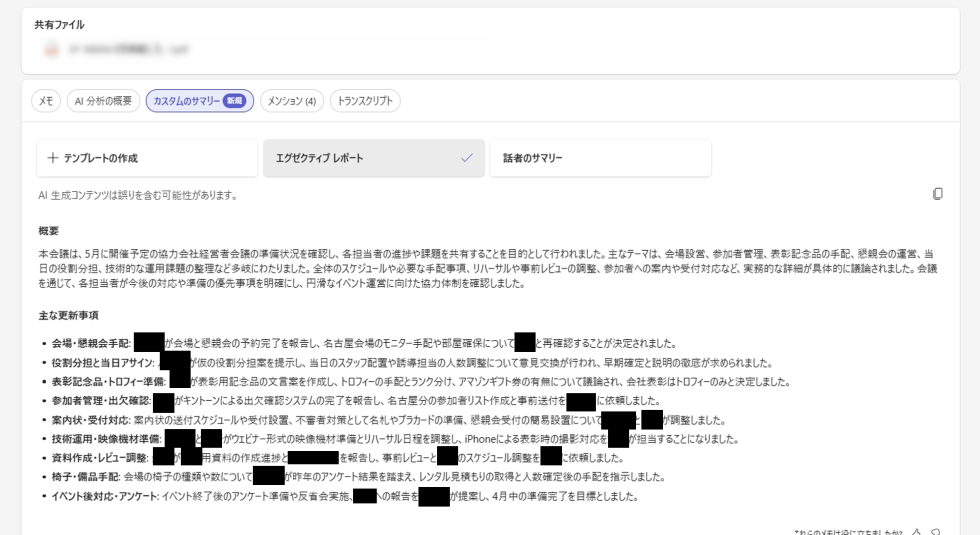Viewport: 980px width, 535px height.
Task: Click the 新規 badge on カスタムのサマリー
Action: (x=234, y=101)
